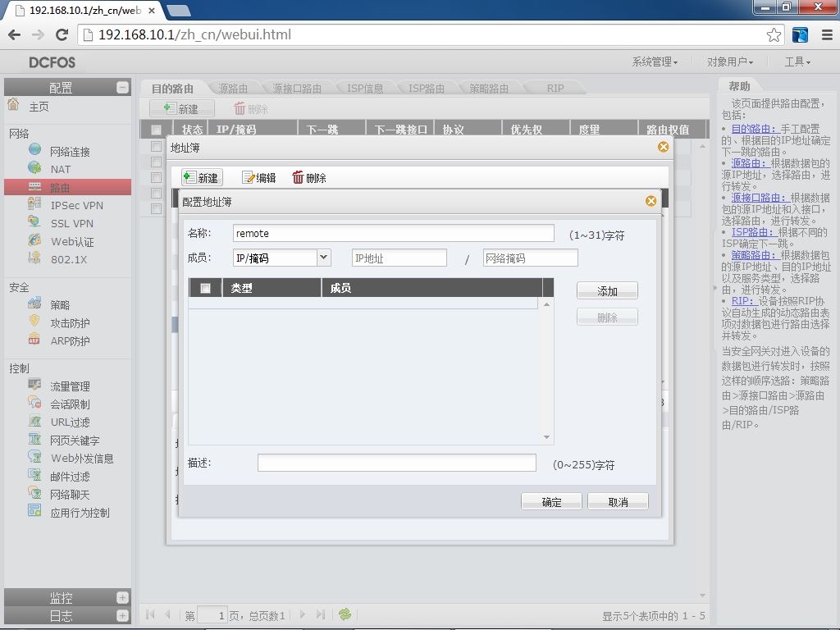The image size is (840, 630).
Task: Click 确定 to confirm address book
Action: (x=551, y=501)
